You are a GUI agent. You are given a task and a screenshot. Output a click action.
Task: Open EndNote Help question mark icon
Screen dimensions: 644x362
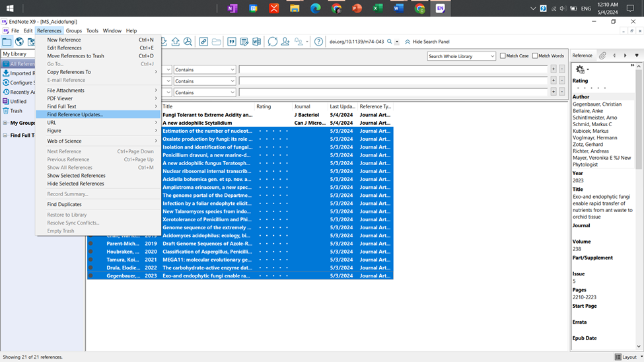318,42
